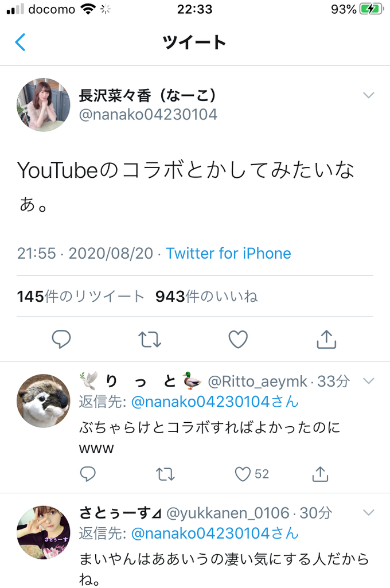Image resolution: width=390 pixels, height=588 pixels.
Task: Tap the back arrow in the header
Action: [x=20, y=42]
